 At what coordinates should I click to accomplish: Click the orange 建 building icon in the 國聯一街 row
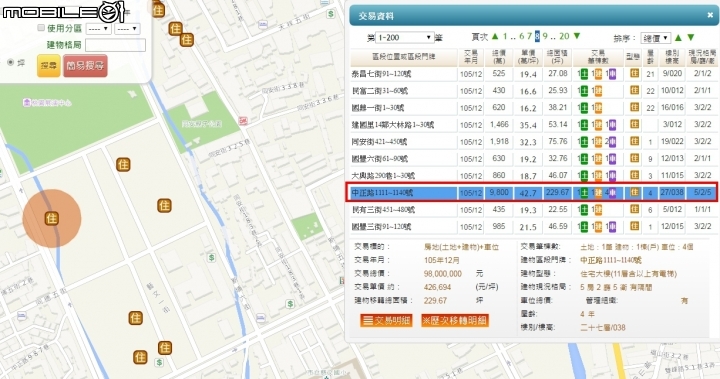coord(598,108)
